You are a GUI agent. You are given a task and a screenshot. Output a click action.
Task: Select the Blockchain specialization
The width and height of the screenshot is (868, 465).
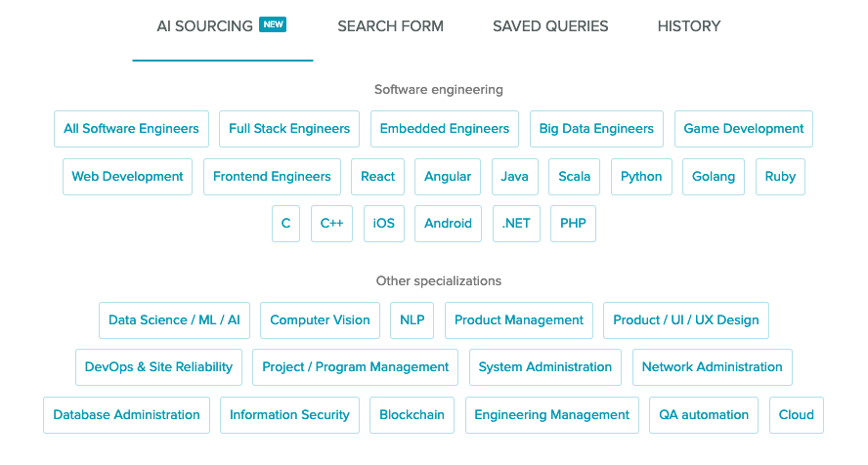click(x=412, y=415)
